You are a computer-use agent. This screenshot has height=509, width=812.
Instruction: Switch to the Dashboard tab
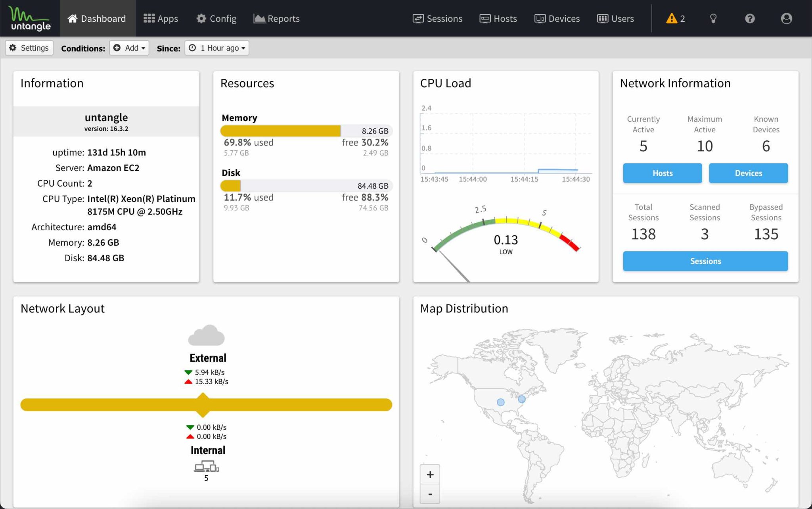(x=97, y=18)
